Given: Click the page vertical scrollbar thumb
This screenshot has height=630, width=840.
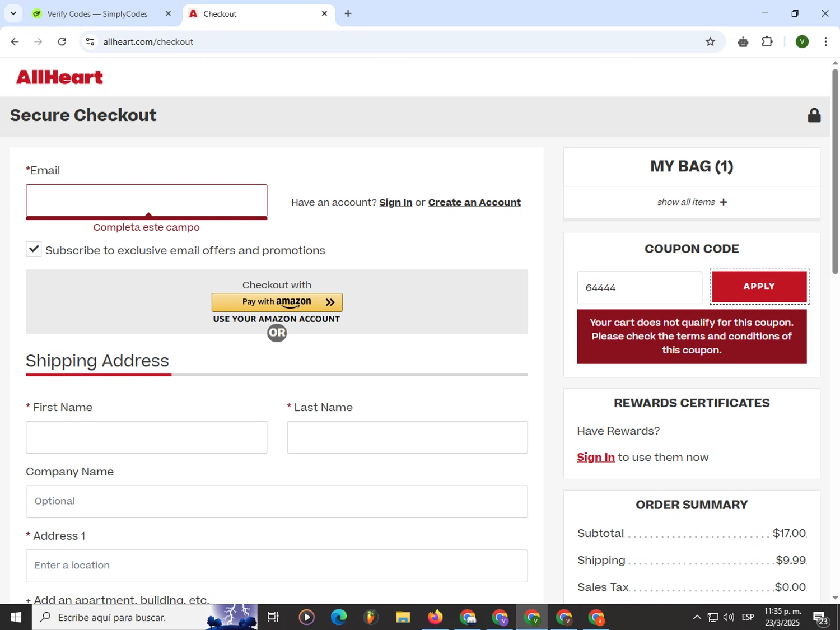Looking at the screenshot, I should 835,171.
